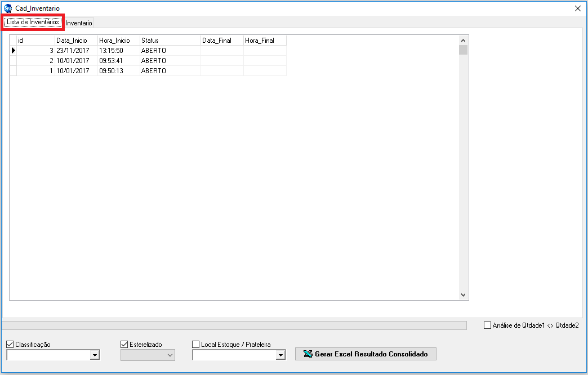
Task: Enable Local Estoque / Prateleira checkbox
Action: (x=196, y=345)
